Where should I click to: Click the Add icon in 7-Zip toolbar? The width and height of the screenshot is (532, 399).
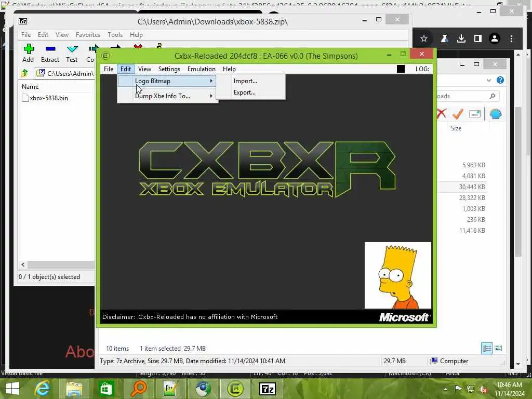click(x=28, y=49)
